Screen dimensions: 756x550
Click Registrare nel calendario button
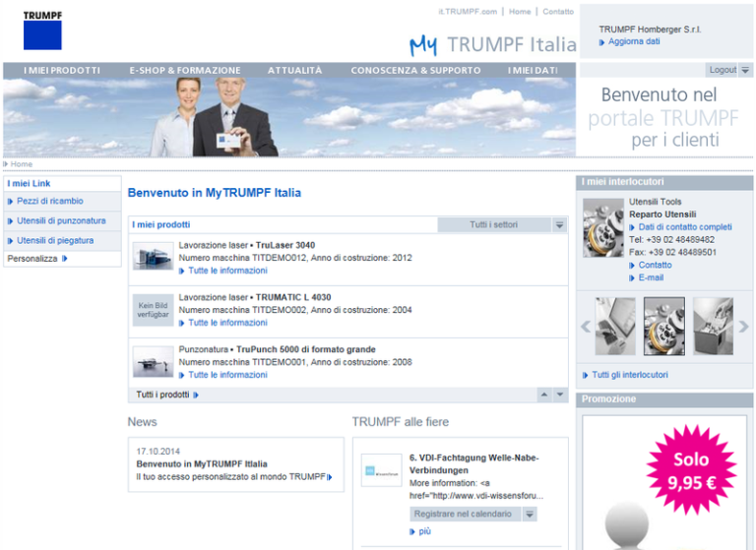coord(466,514)
